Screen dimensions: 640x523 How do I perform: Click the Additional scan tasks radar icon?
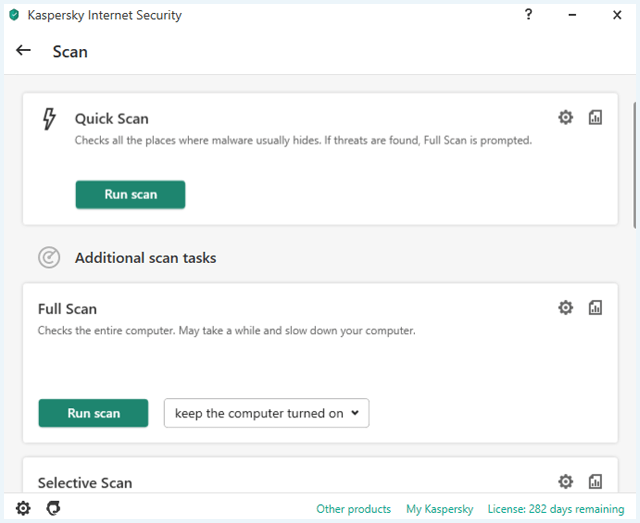(x=49, y=258)
